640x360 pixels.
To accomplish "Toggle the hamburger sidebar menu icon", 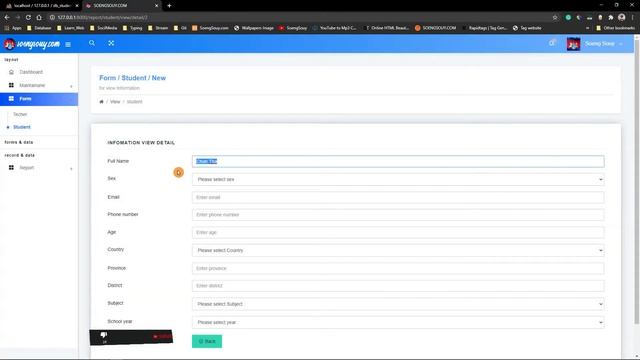I will click(x=68, y=44).
